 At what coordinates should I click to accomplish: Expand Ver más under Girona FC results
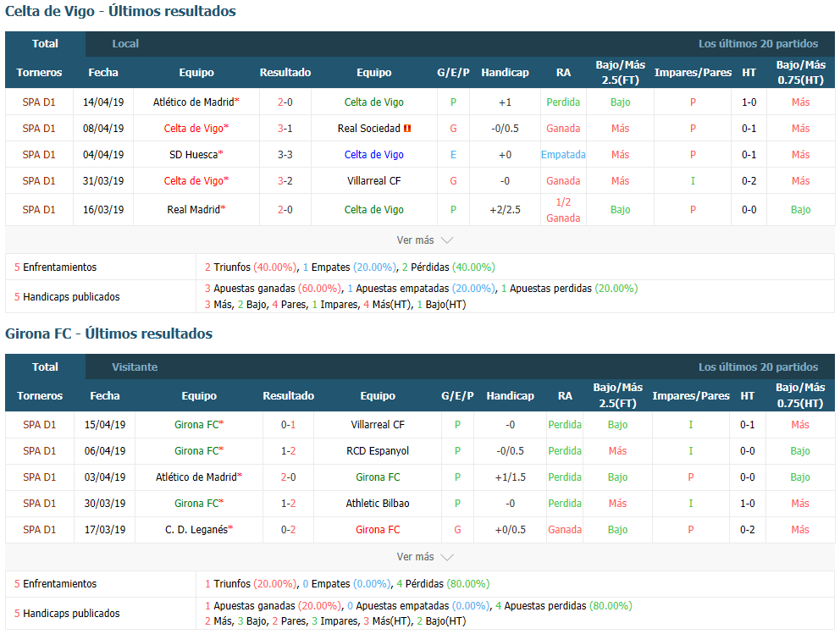click(424, 557)
